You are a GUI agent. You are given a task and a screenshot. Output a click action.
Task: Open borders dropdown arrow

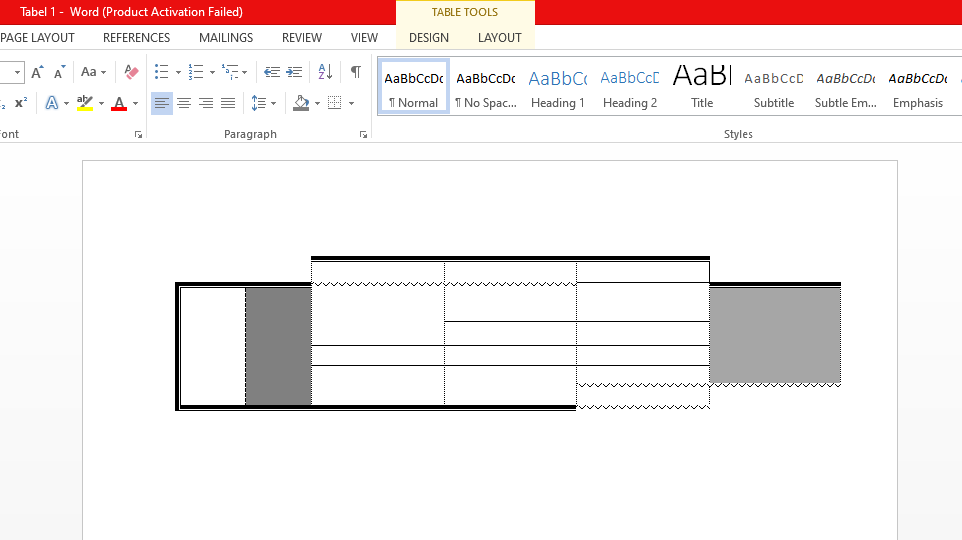352,103
